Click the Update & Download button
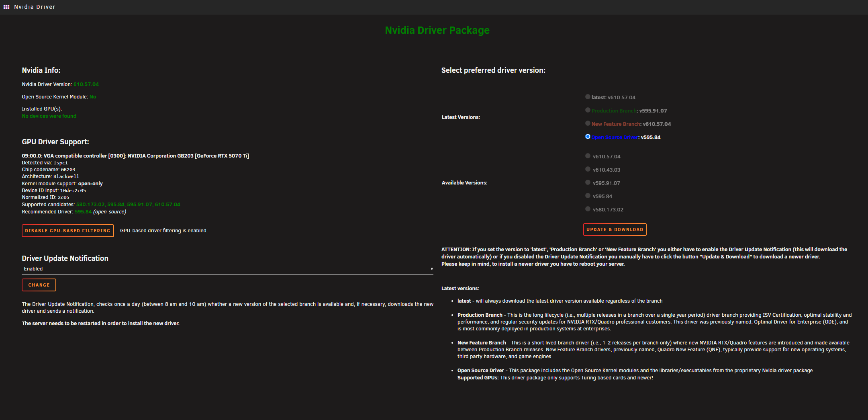Viewport: 868px width, 420px height. coord(615,229)
